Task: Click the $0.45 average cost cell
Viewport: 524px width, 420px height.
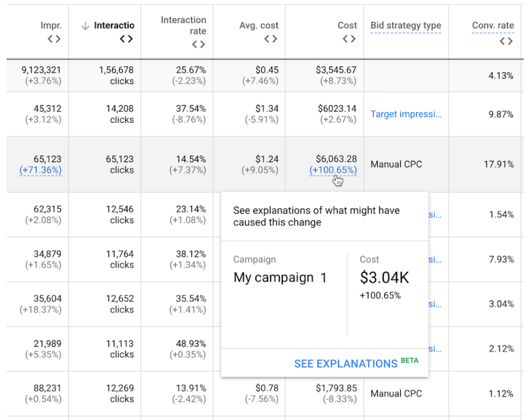Action: (267, 70)
